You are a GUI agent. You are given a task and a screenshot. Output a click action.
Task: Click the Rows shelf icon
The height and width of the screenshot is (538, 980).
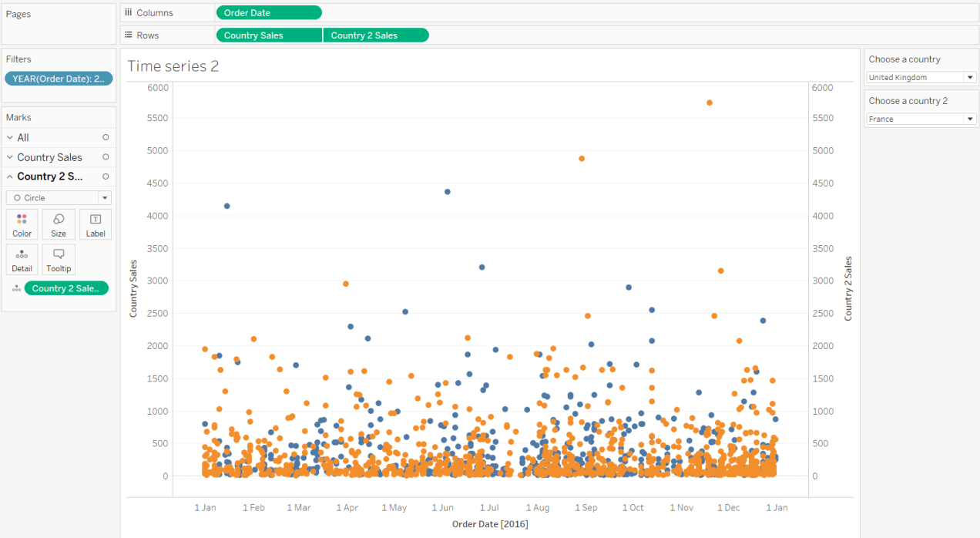point(129,35)
